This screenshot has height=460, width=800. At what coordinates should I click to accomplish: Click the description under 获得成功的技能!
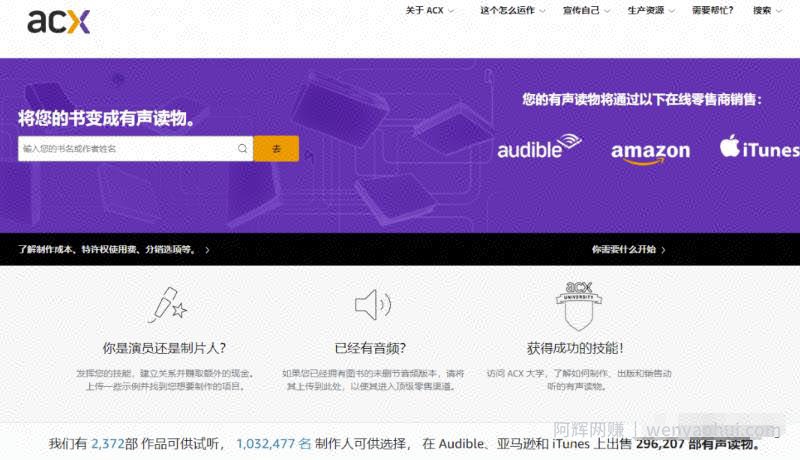click(579, 380)
